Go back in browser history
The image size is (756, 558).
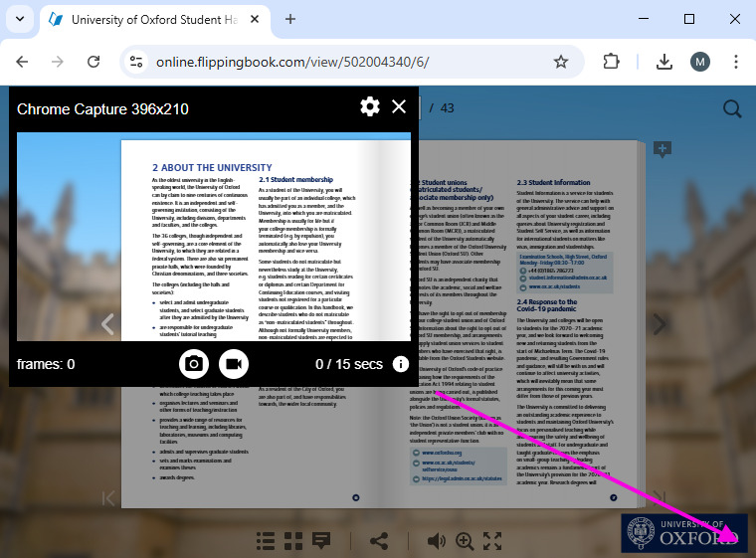tap(22, 62)
